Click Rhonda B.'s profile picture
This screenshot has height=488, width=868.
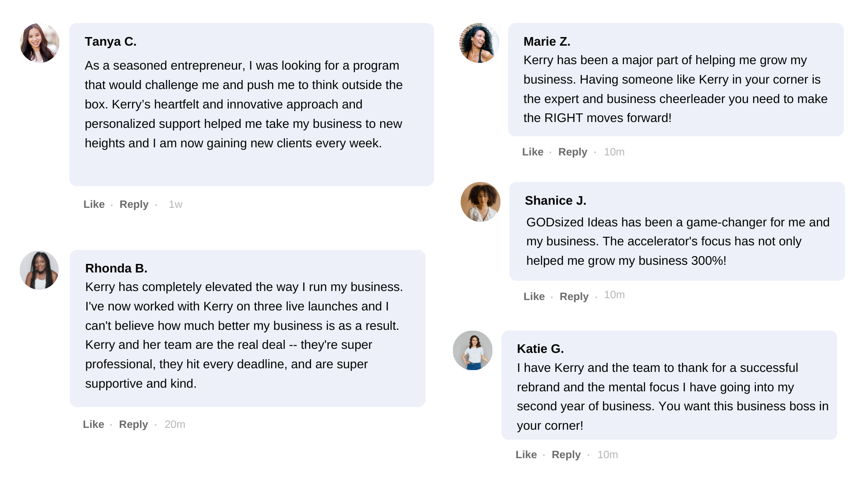[x=39, y=270]
